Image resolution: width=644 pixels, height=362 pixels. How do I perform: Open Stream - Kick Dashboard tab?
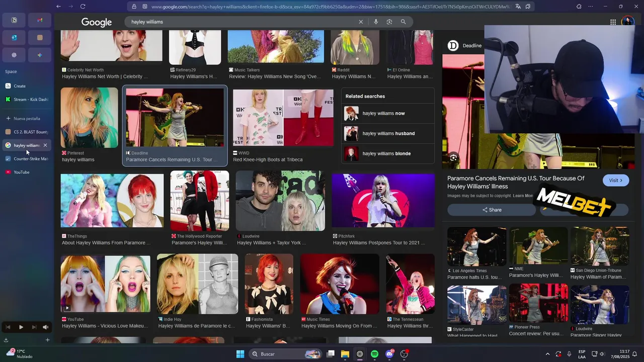[26, 100]
